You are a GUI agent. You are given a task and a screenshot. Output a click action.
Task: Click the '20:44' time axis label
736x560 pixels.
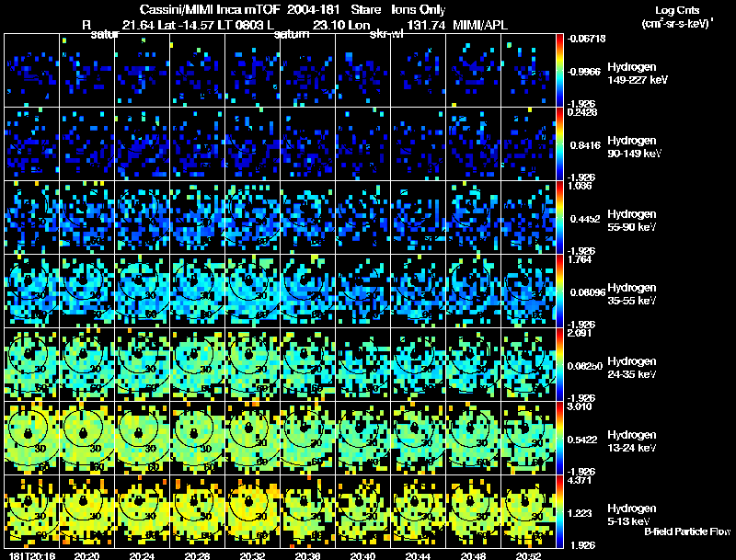[419, 555]
